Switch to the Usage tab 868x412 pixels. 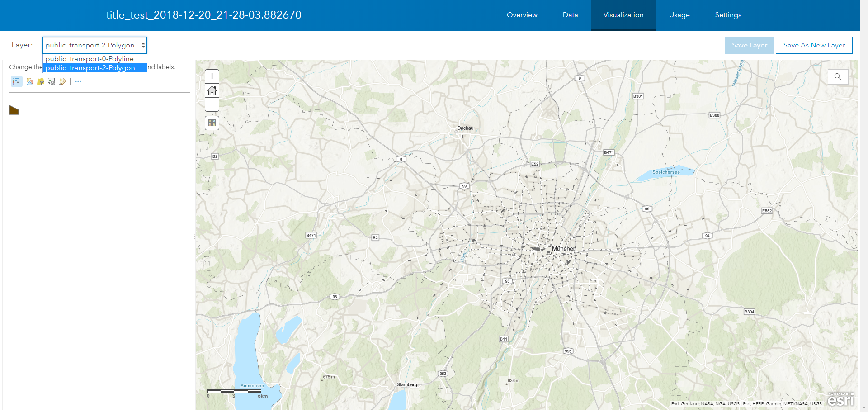pyautogui.click(x=679, y=15)
